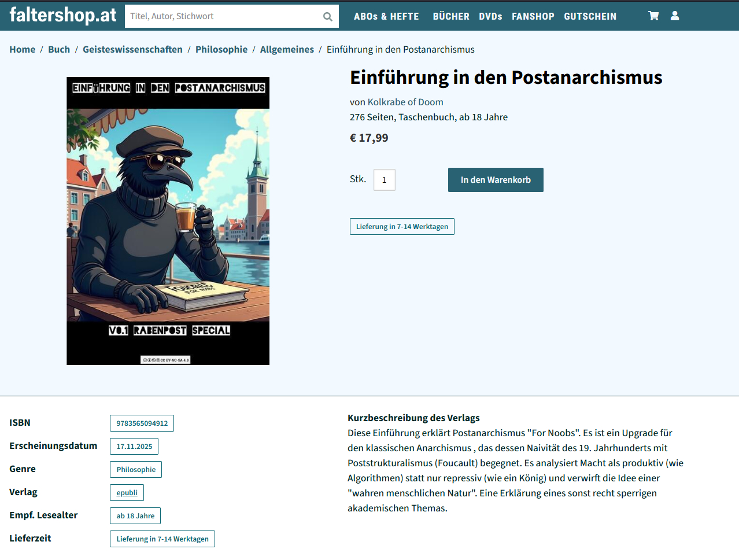
Task: Go to Geisteswissenschaften breadcrumb
Action: click(x=132, y=50)
